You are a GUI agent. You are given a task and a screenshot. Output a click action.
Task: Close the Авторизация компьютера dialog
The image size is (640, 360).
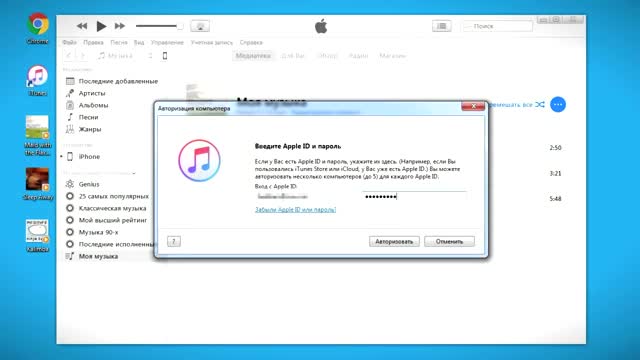click(x=473, y=106)
